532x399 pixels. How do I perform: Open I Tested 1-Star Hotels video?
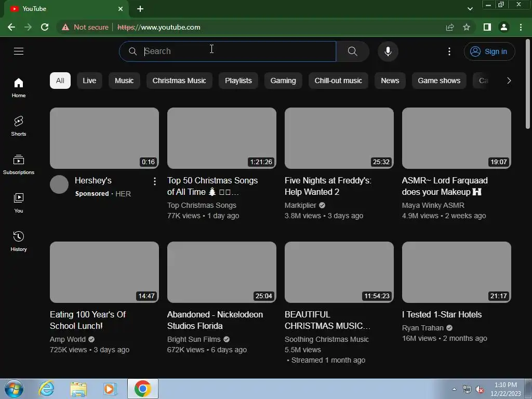(x=442, y=314)
